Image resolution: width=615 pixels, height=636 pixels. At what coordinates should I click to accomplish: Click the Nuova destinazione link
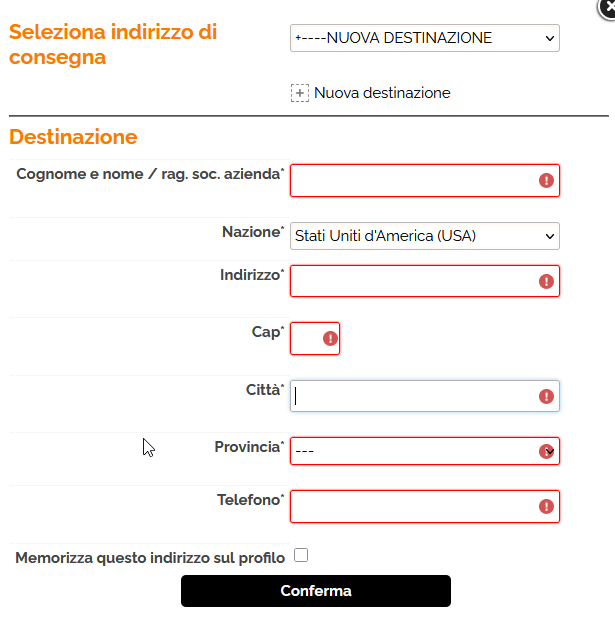point(382,93)
